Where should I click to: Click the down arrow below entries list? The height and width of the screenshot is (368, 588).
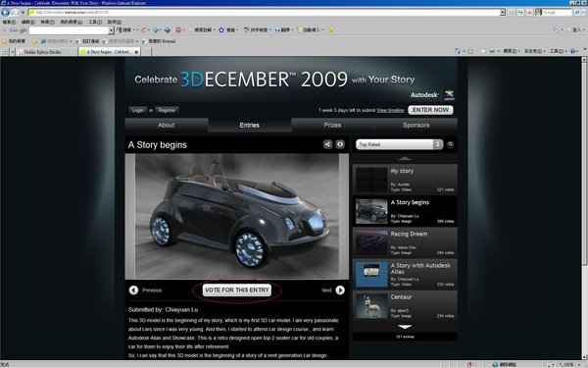[x=405, y=327]
